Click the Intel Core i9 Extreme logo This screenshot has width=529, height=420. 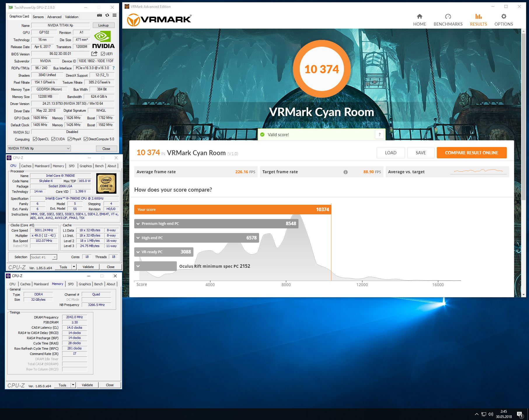pos(106,183)
